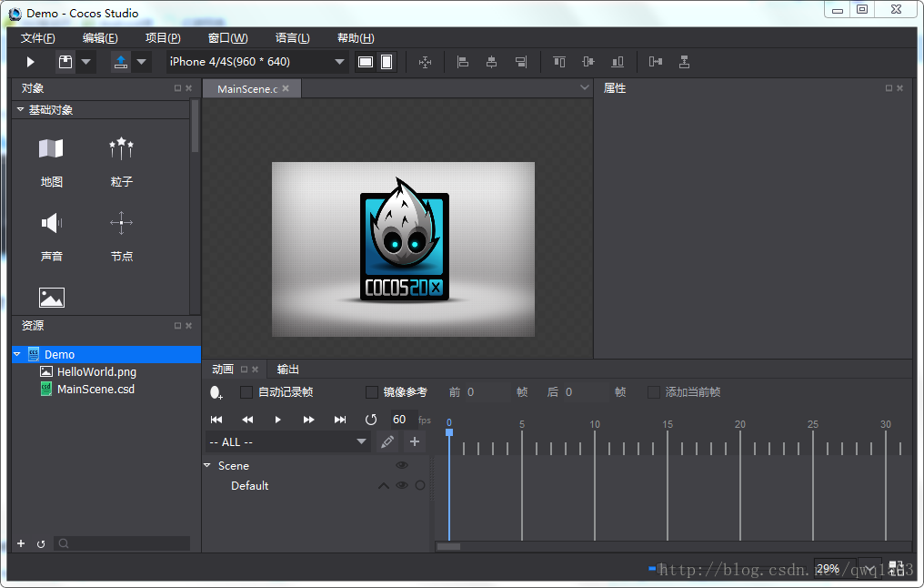Open the 编辑(E) menu
The width and height of the screenshot is (924, 588).
tap(100, 38)
